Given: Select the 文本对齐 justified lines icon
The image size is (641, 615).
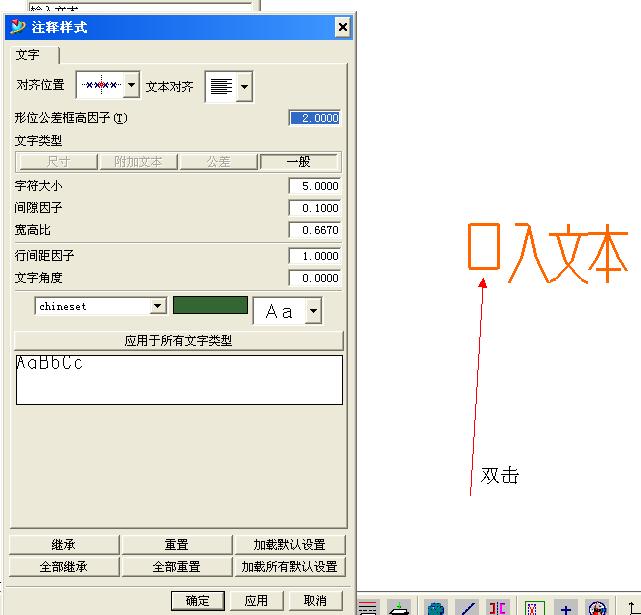Looking at the screenshot, I should [x=221, y=87].
